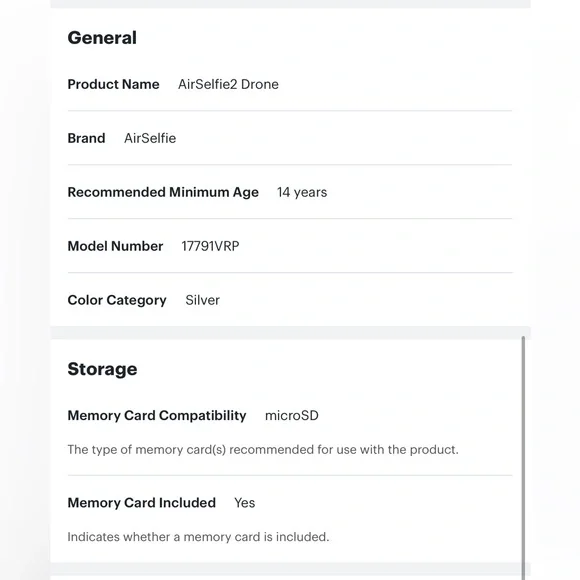Click the microSD value
The width and height of the screenshot is (580, 580).
tap(292, 416)
